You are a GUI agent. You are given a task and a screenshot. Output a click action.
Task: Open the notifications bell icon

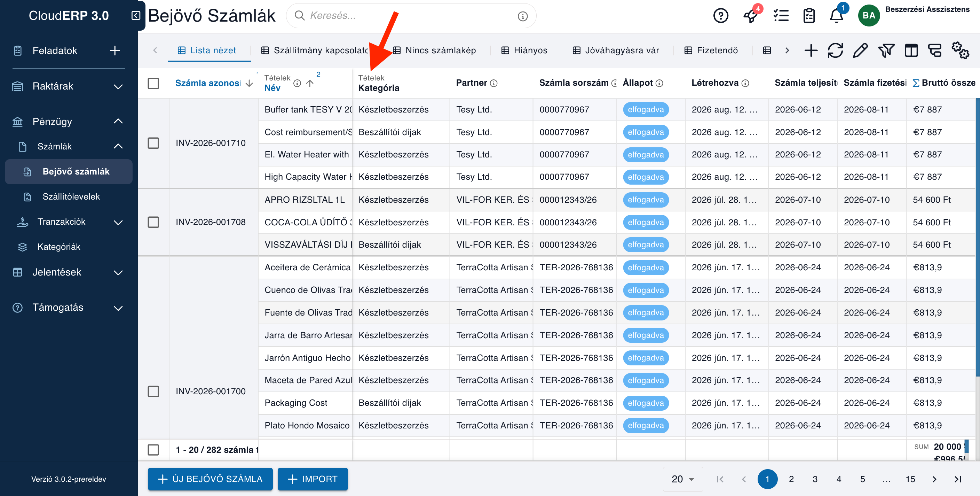point(836,16)
